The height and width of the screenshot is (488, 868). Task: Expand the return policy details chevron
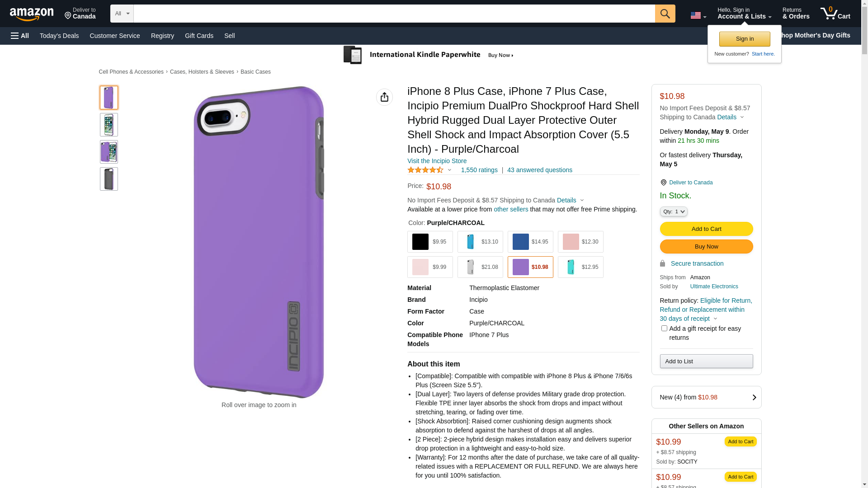(x=715, y=319)
